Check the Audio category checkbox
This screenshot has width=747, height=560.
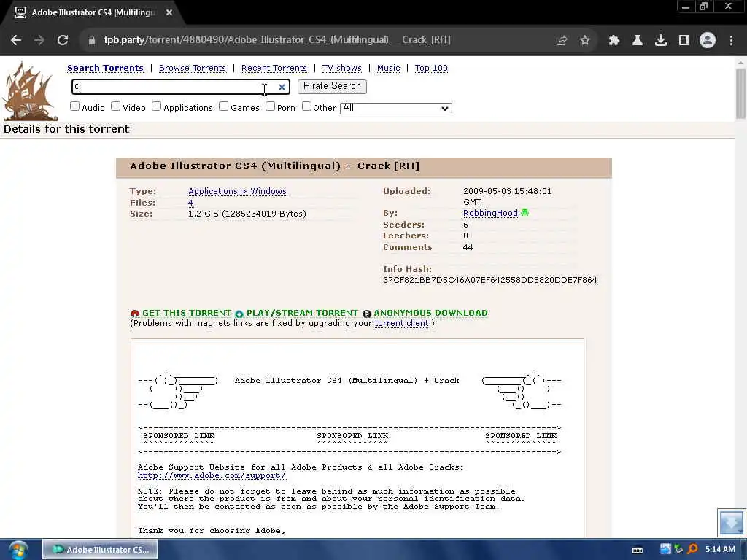tap(75, 106)
